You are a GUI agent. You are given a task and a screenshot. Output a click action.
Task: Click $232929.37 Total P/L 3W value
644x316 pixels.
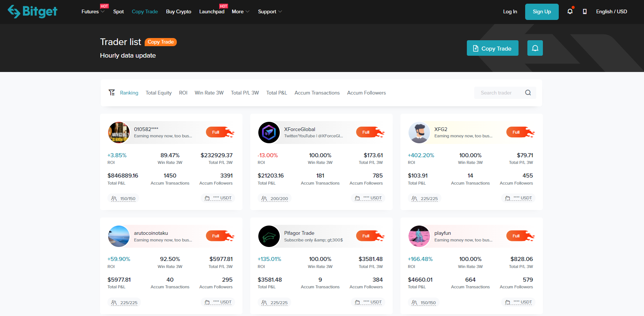217,155
